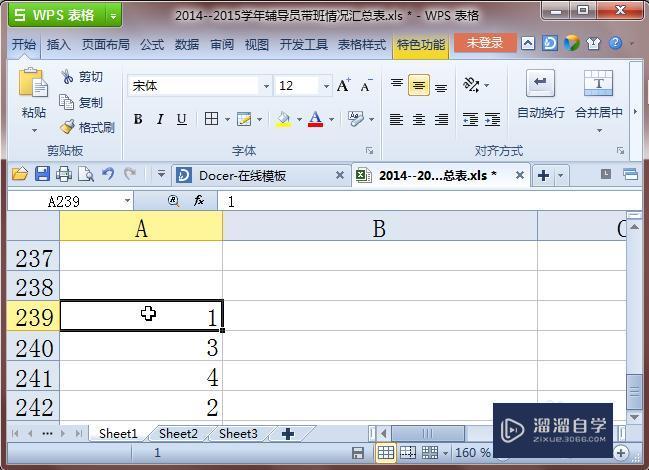Switch to normal view icon in status bar
Image resolution: width=649 pixels, height=470 pixels.
point(386,452)
